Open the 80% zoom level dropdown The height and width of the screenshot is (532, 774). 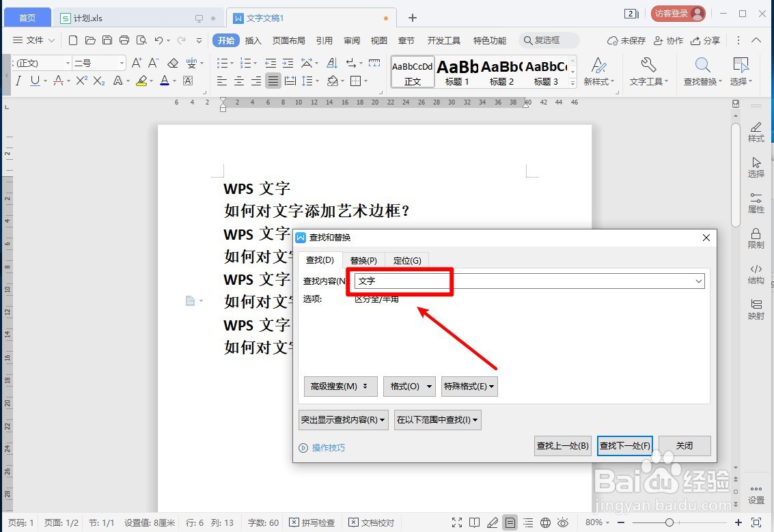click(x=597, y=522)
